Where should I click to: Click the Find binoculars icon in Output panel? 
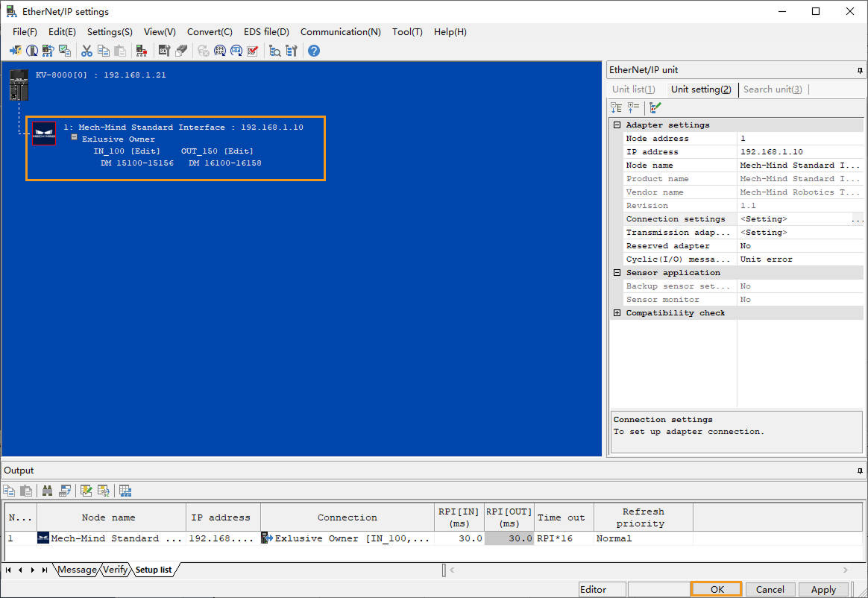(x=47, y=490)
